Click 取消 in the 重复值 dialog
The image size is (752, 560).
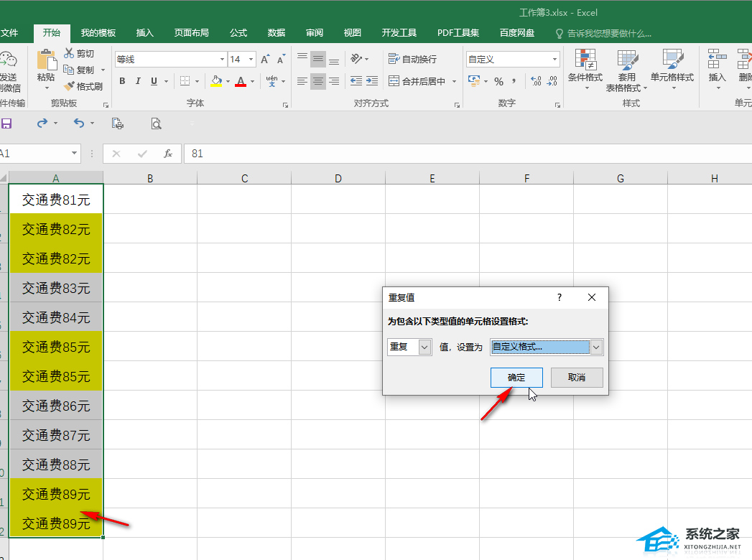point(576,377)
